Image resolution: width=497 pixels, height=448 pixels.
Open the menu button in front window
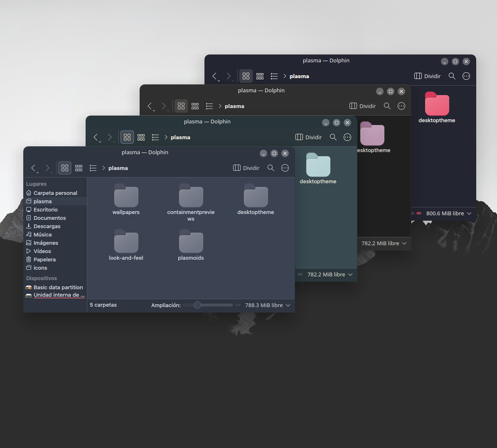(x=285, y=168)
